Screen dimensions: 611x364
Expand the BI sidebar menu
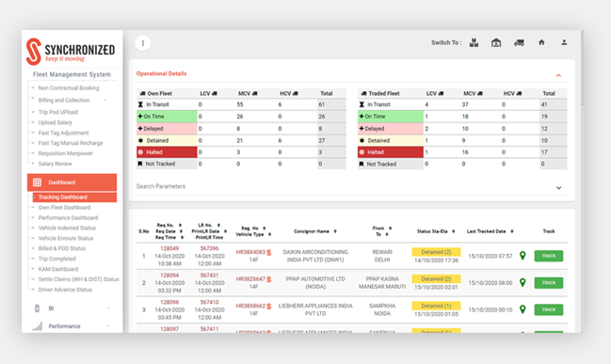point(108,309)
